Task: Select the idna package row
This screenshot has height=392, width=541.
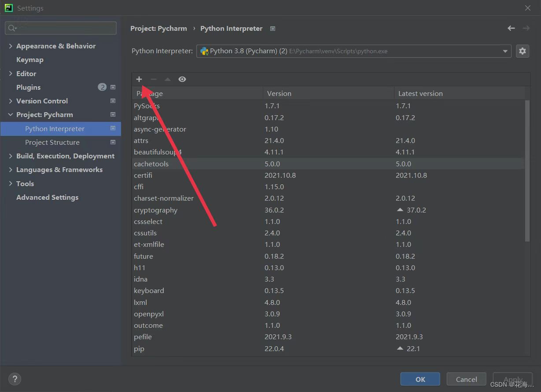Action: pos(328,279)
